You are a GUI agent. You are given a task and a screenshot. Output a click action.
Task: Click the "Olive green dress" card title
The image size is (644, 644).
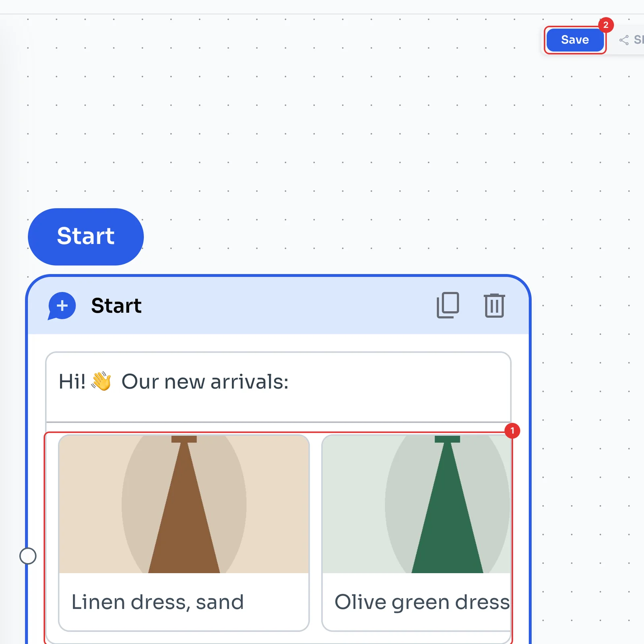(x=422, y=602)
